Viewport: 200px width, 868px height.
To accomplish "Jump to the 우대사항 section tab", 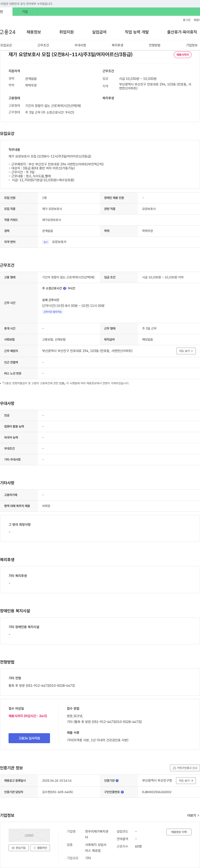I will [80, 45].
